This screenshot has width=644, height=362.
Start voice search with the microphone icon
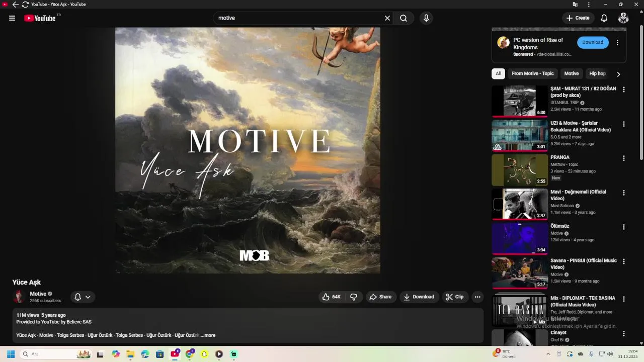pos(426,18)
